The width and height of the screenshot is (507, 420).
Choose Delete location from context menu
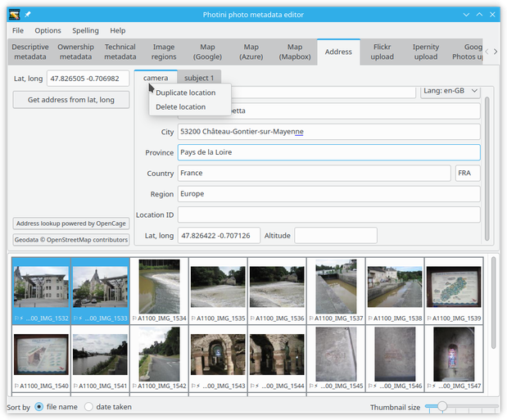[190, 106]
